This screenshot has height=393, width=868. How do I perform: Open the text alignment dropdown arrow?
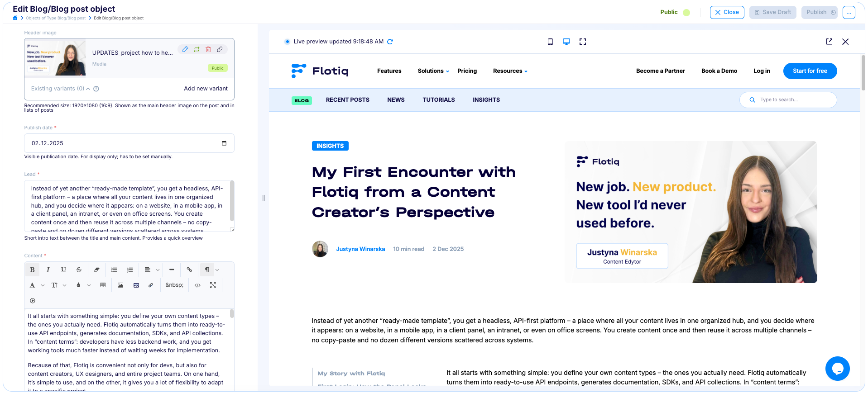click(158, 270)
